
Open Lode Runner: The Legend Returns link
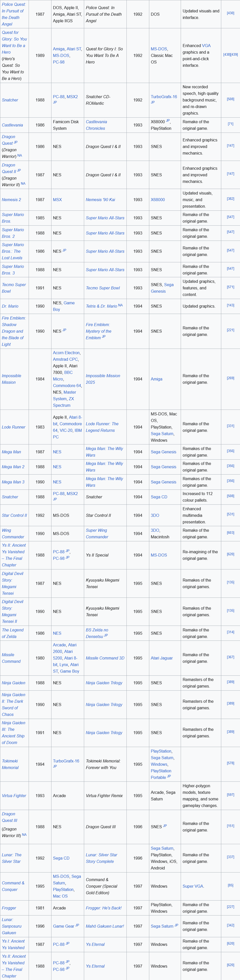point(102,427)
